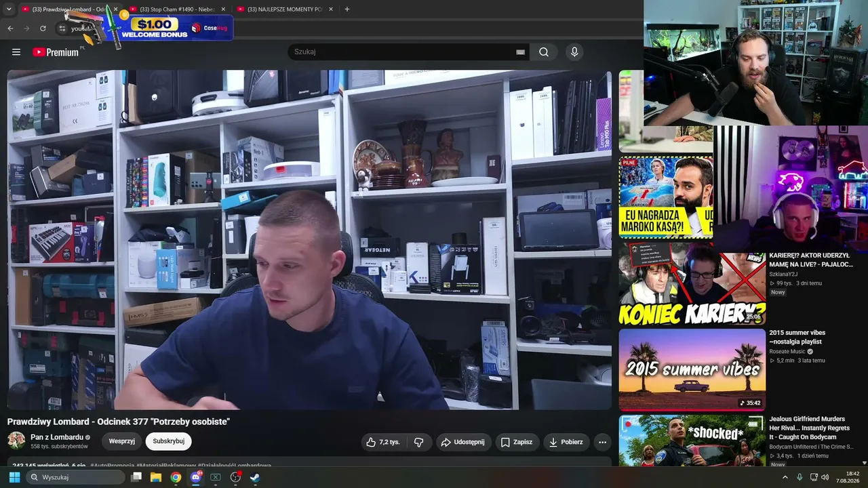
Task: Open 2015 summer vibes nostalgia playlist title
Action: tap(797, 338)
